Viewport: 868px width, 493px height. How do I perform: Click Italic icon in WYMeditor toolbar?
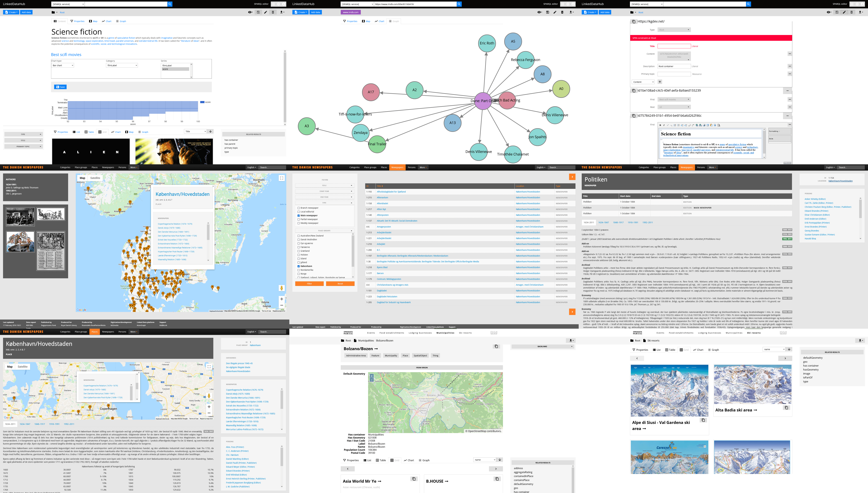(x=664, y=125)
